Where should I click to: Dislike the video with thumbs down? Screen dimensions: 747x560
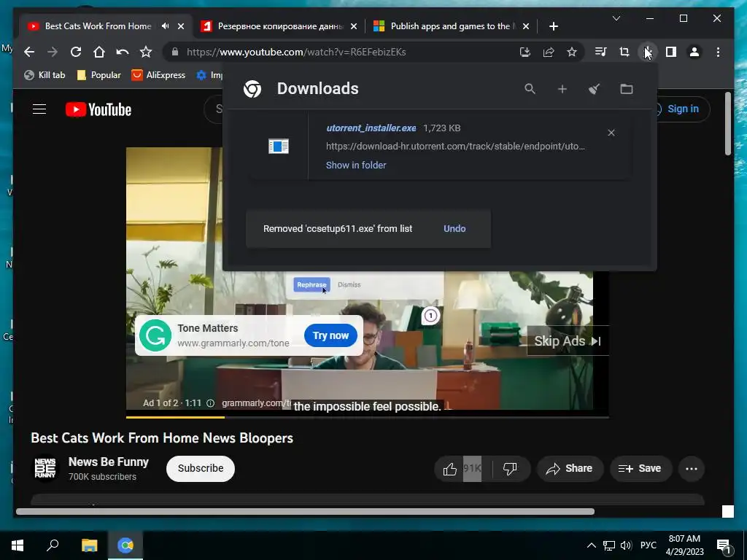pyautogui.click(x=510, y=469)
